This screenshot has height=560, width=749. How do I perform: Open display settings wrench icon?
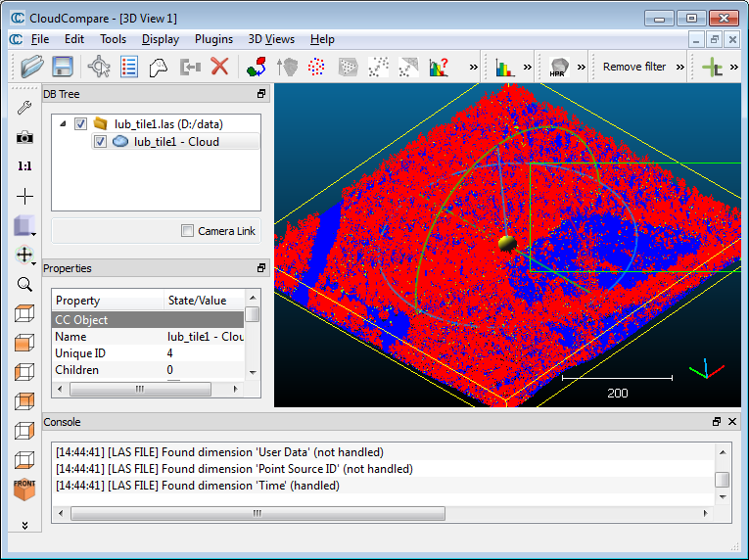(24, 108)
